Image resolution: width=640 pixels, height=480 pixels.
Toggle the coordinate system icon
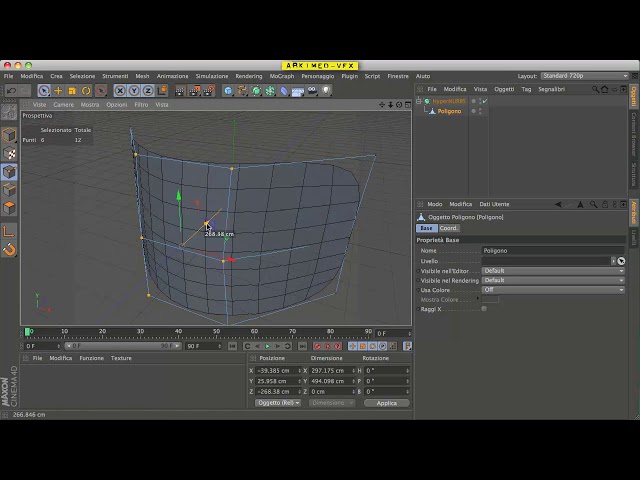pyautogui.click(x=162, y=90)
